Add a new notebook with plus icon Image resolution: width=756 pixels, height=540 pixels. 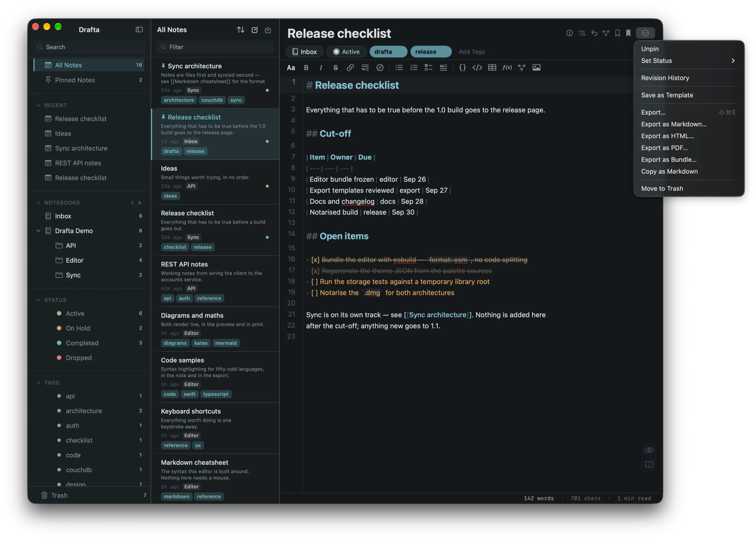[140, 202]
